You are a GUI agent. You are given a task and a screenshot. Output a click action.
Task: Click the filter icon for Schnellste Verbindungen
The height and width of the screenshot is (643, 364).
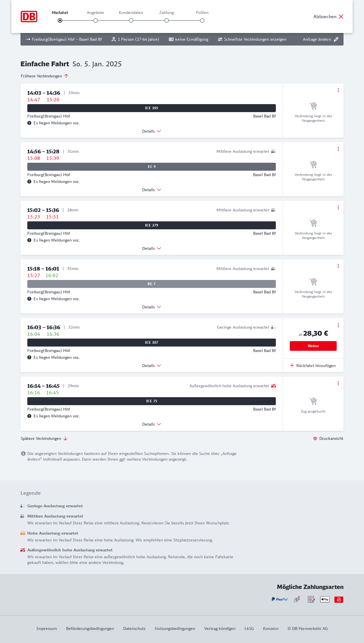[220, 39]
